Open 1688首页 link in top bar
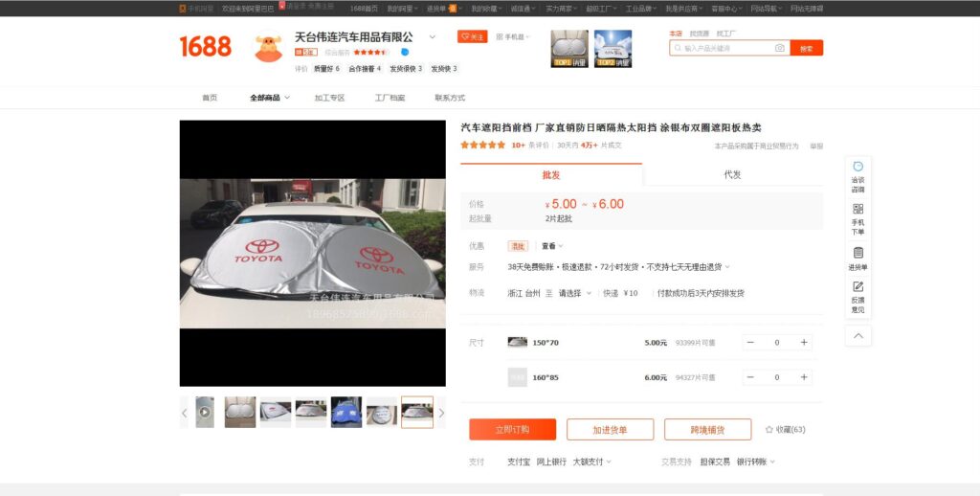The image size is (980, 496). click(364, 9)
